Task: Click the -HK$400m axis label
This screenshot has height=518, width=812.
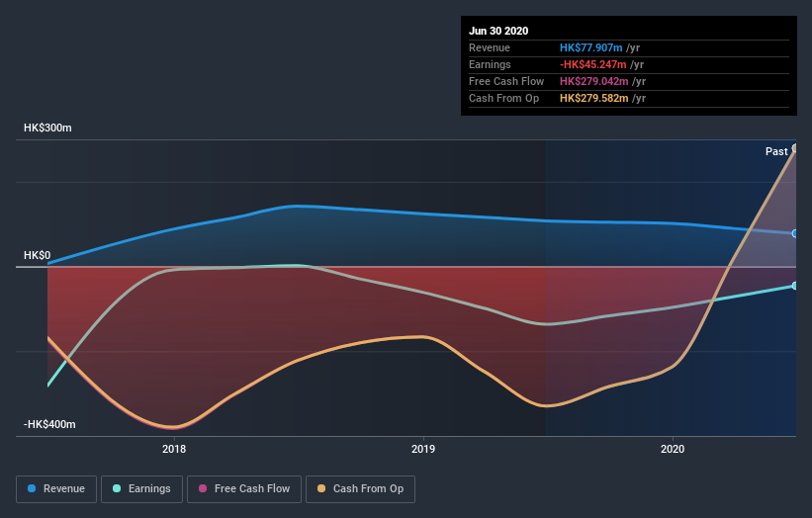Action: [x=49, y=424]
